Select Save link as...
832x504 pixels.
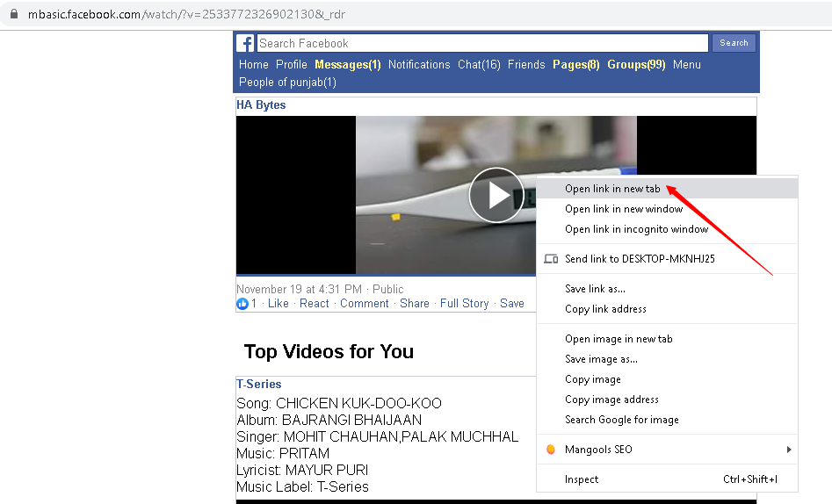tap(667, 289)
